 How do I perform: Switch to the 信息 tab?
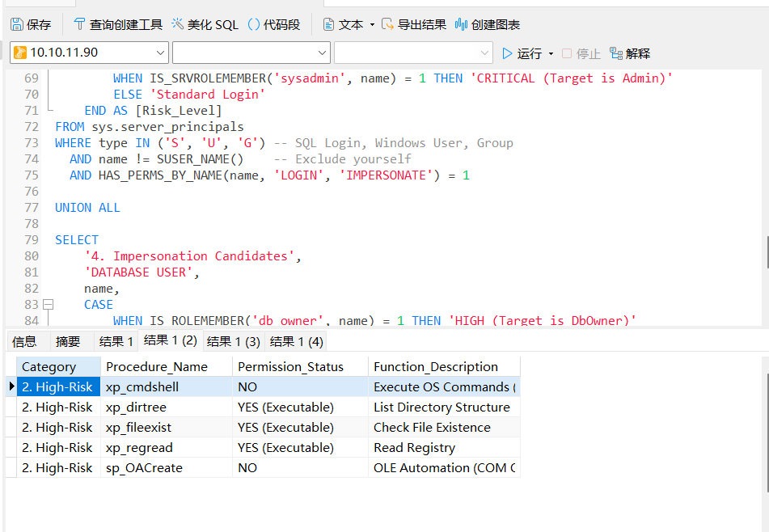point(24,341)
